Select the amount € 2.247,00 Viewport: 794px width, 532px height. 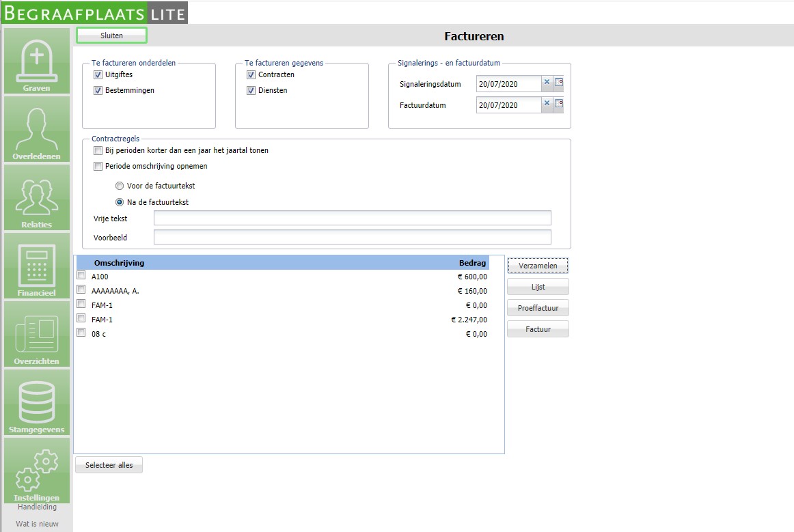click(469, 320)
